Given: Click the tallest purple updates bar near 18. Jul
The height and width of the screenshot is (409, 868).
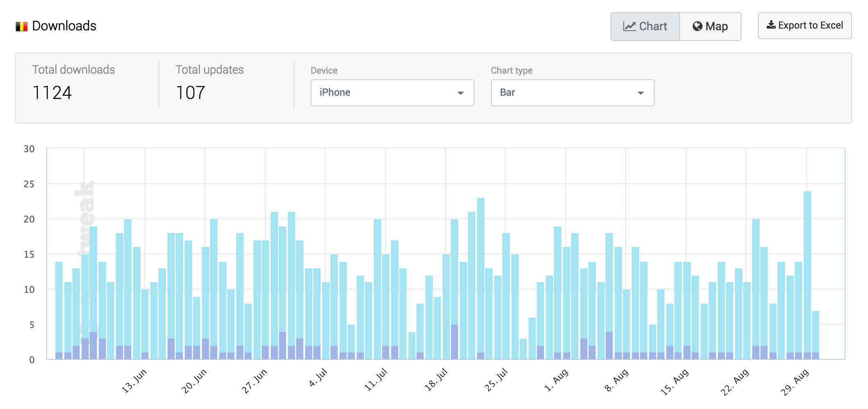Looking at the screenshot, I should [454, 342].
